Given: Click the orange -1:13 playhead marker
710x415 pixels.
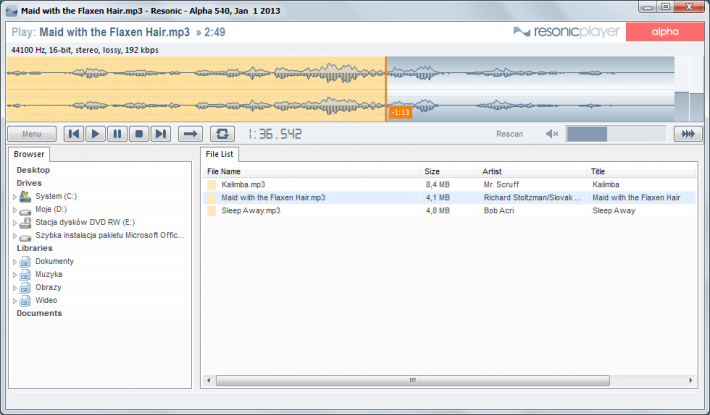Looking at the screenshot, I should coord(400,112).
